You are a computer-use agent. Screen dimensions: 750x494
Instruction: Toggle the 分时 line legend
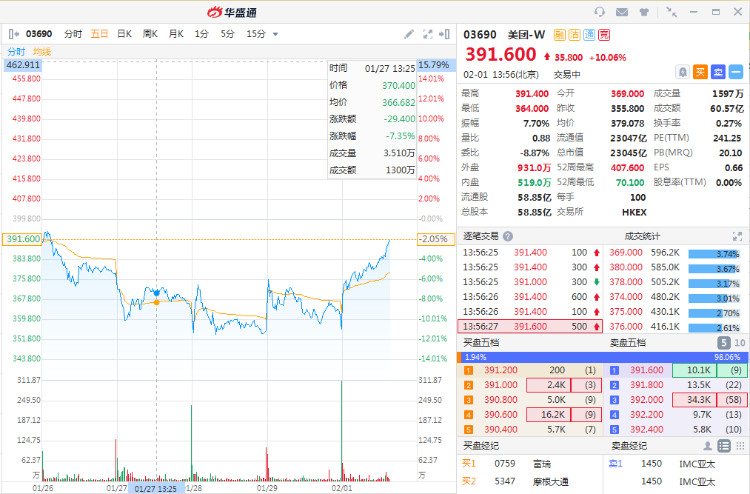point(16,52)
